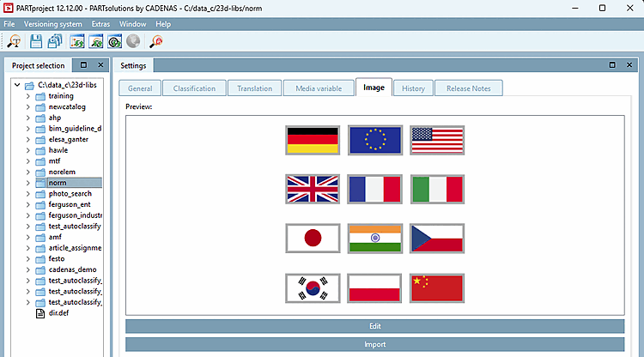Click the stacked floppy disks save-all icon
644x357 pixels.
coord(55,41)
